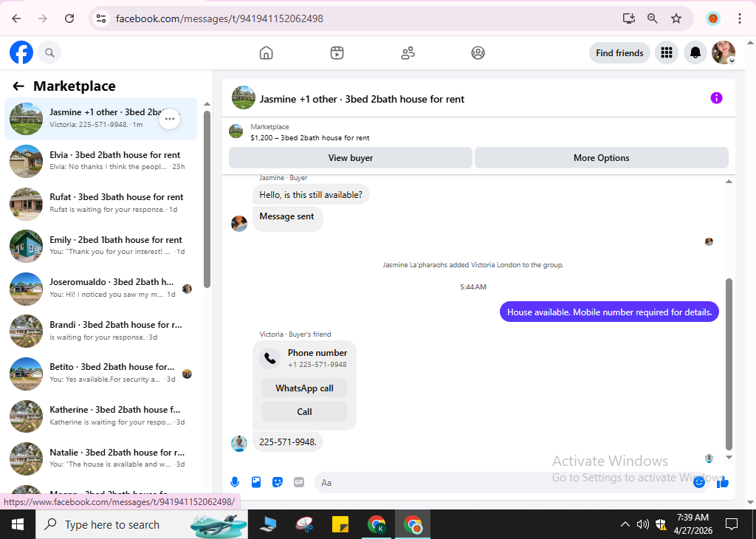Open account profile picture menu

[x=724, y=52]
